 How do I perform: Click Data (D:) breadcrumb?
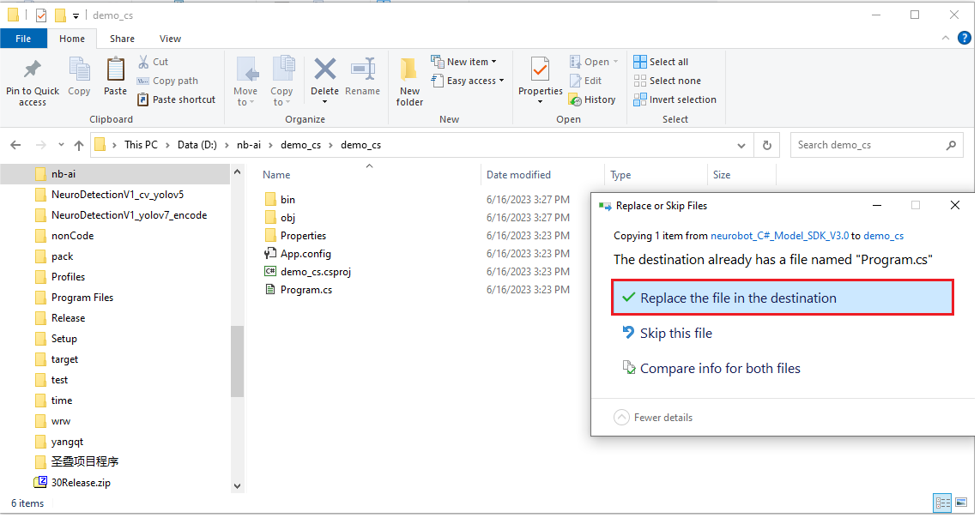coord(197,145)
